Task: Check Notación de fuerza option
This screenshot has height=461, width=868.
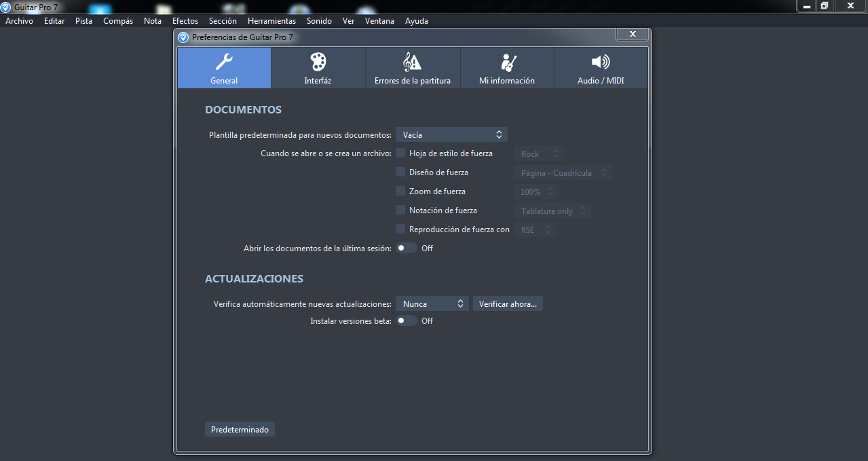Action: click(400, 210)
